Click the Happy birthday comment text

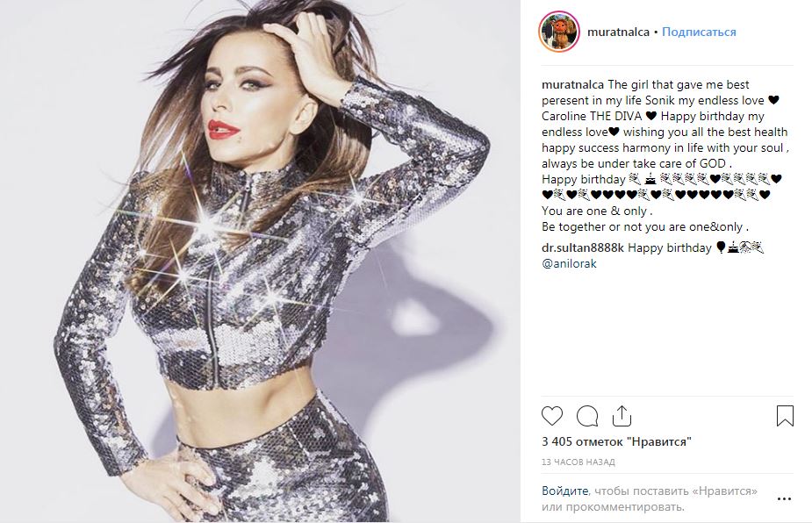coord(670,248)
